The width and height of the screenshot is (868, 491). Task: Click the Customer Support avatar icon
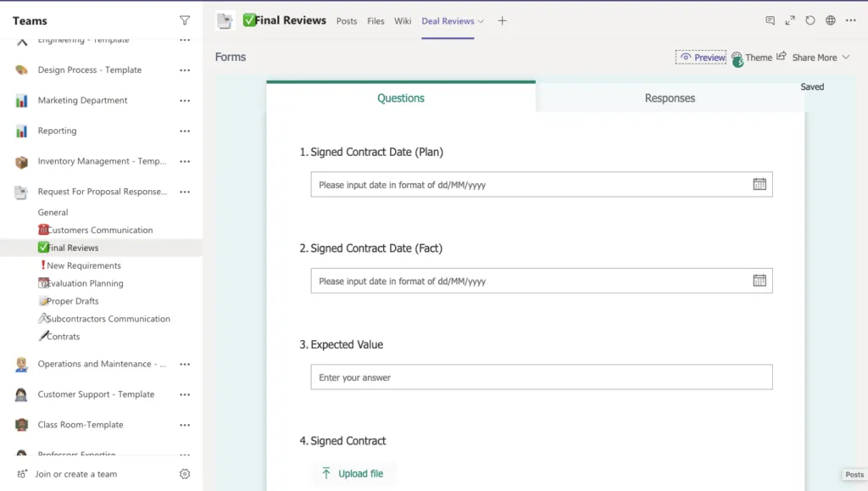tap(21, 394)
